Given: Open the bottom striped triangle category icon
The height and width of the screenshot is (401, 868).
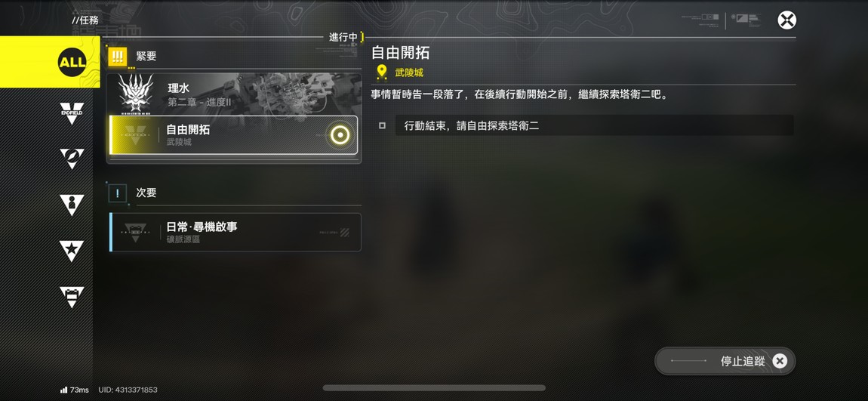Looking at the screenshot, I should click(72, 297).
